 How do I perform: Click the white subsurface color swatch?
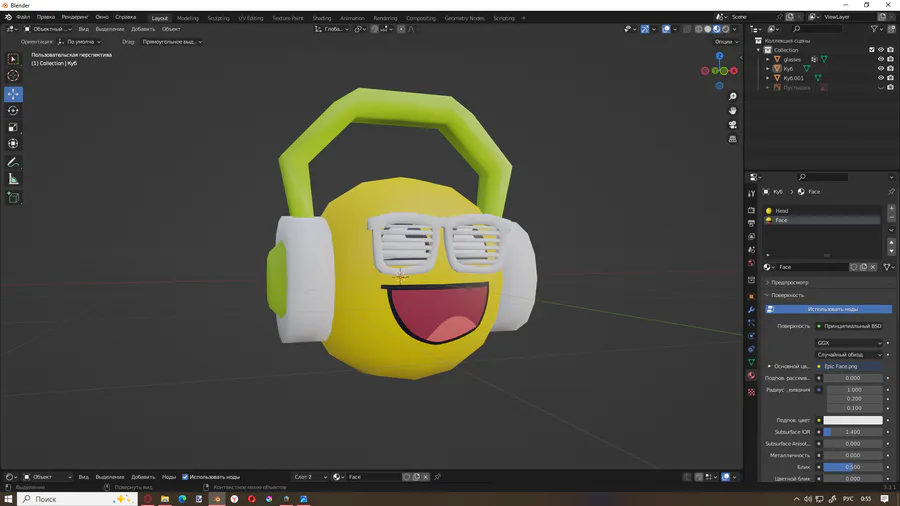point(852,420)
